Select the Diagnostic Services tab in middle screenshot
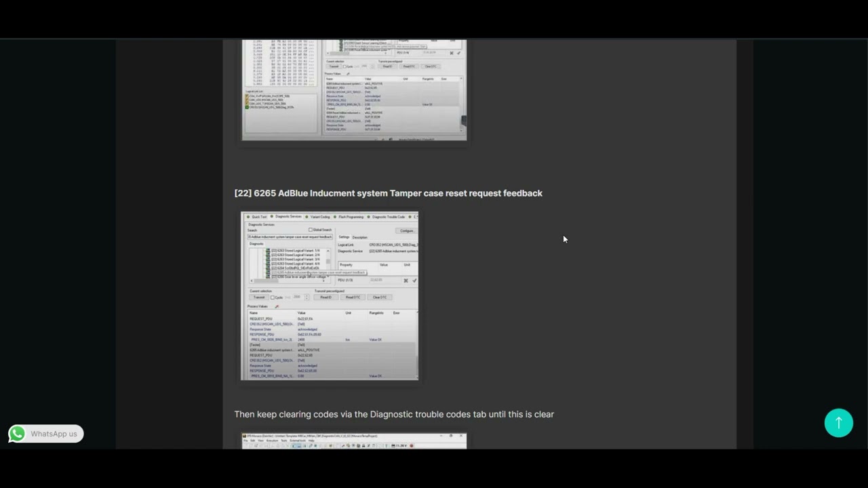Screen dimensions: 868x488 point(286,217)
